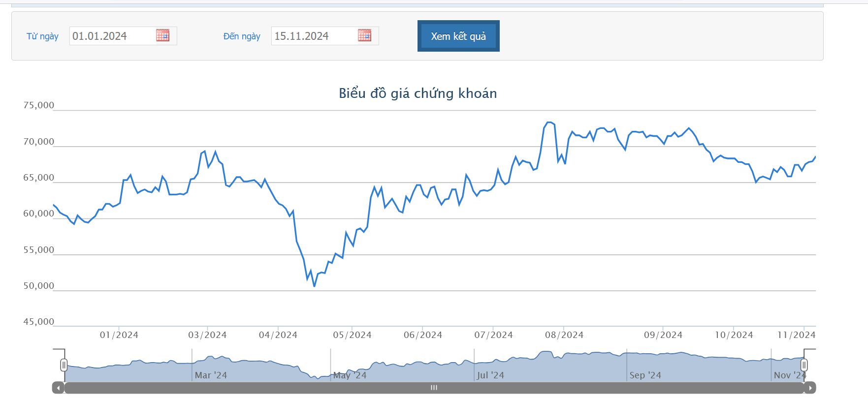Click the Jul '24 marker in the navigator
The image size is (868, 399).
490,375
